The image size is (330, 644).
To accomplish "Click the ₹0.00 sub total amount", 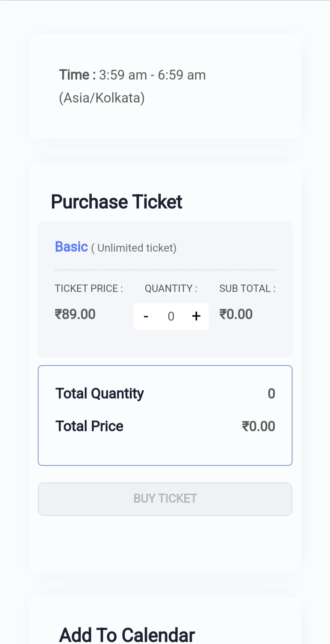I will (236, 314).
